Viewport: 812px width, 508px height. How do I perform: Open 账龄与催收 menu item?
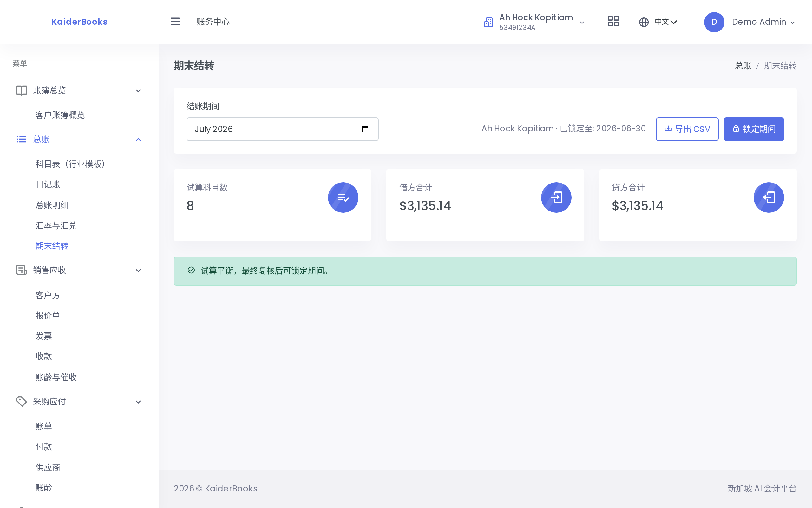56,377
